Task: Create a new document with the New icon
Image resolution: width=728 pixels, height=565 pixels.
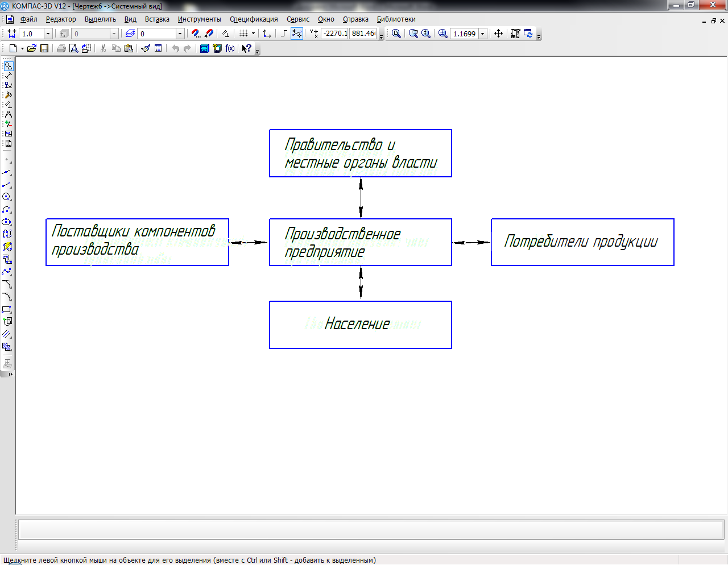Action: pos(13,48)
